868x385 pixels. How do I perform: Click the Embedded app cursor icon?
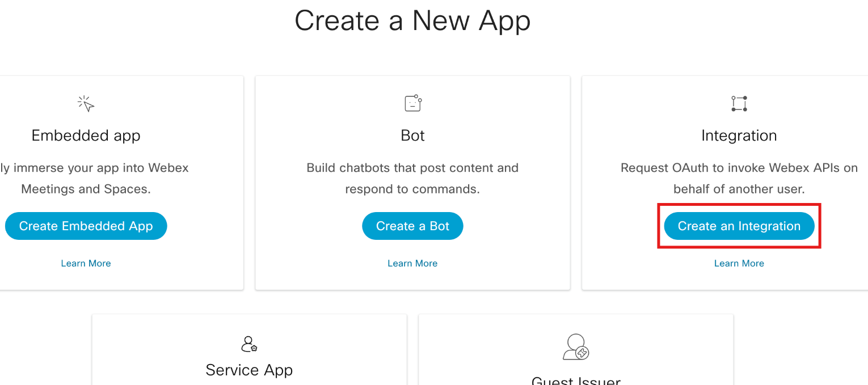pos(86,104)
